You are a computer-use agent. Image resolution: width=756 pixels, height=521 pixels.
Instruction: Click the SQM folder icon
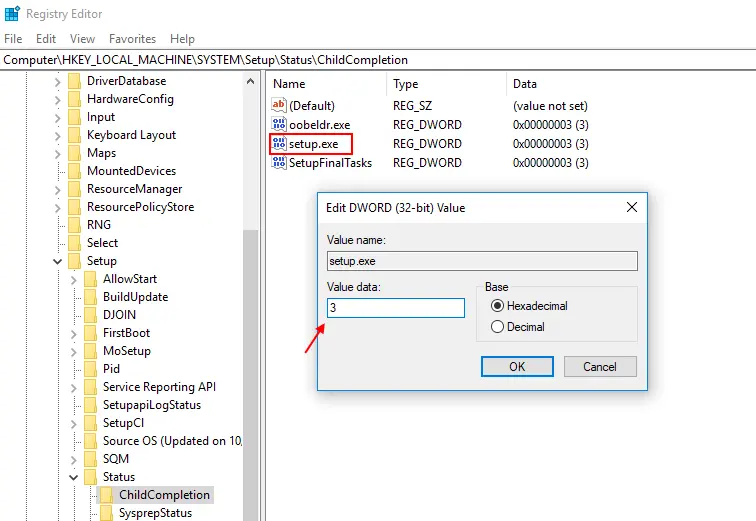(90, 459)
